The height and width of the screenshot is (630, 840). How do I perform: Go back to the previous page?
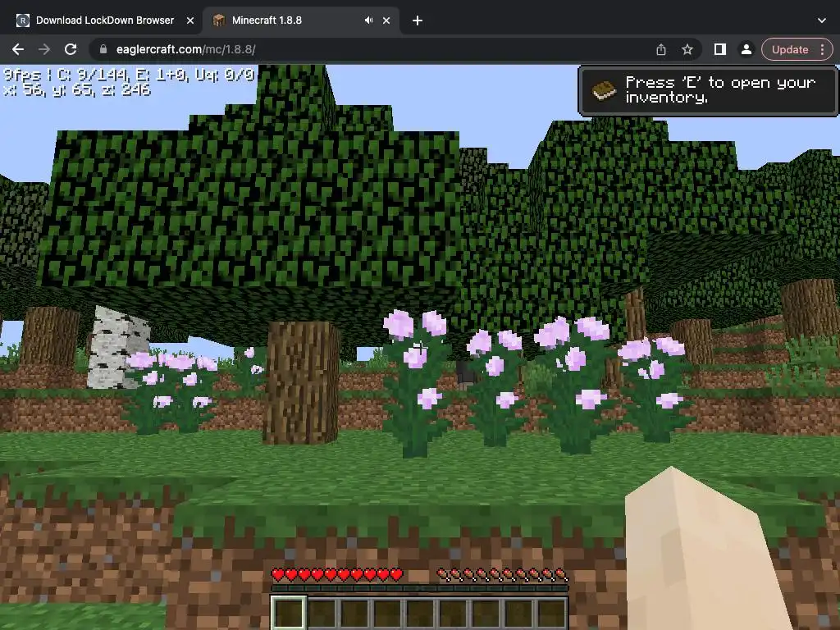tap(18, 49)
